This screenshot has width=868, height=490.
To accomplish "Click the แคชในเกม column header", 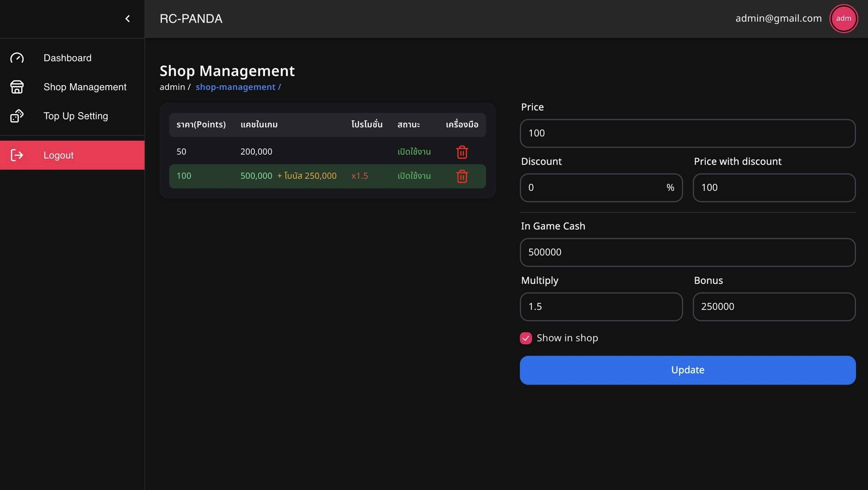I will point(259,125).
